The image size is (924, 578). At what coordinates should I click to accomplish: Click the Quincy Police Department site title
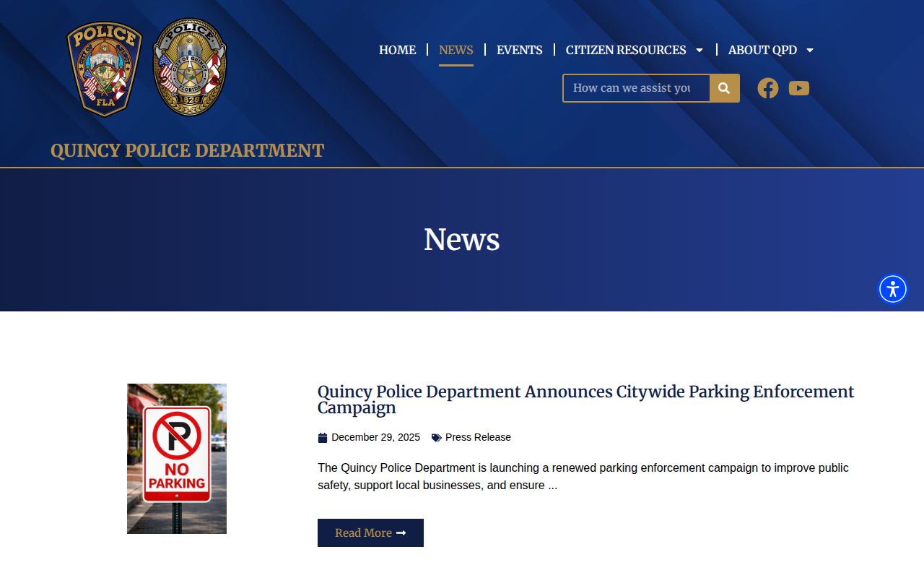(188, 150)
